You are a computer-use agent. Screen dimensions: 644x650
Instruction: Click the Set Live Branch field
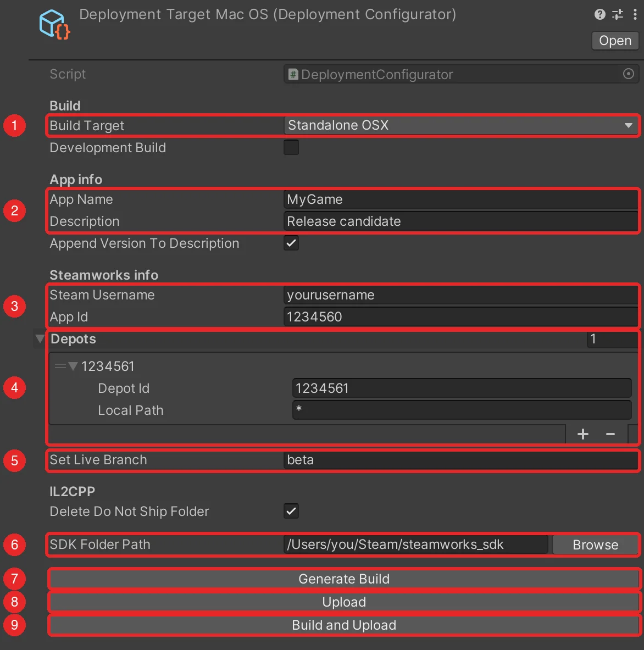460,460
